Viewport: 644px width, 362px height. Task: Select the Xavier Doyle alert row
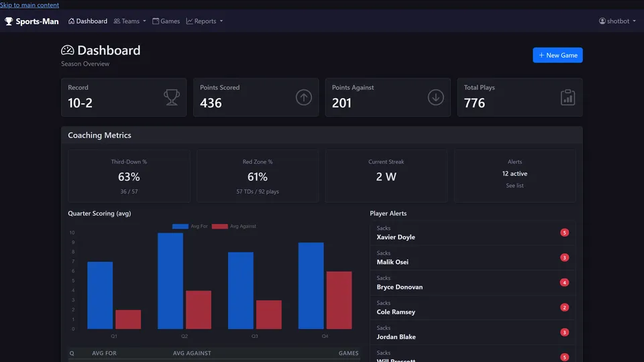(473, 233)
